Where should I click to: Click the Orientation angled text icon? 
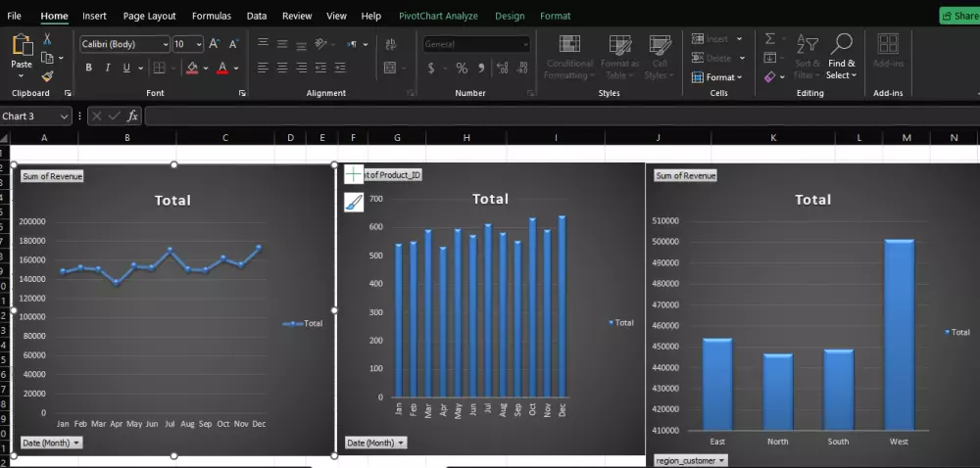pos(320,44)
